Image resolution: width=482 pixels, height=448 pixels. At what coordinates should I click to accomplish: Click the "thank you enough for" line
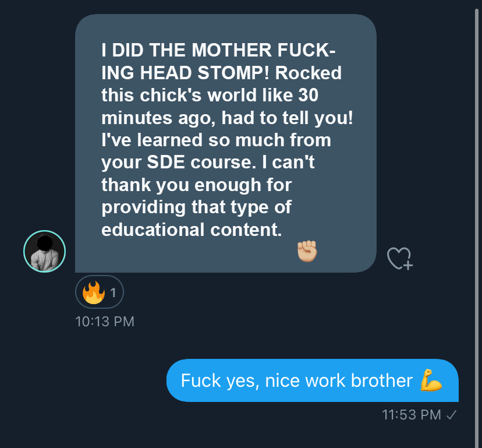[196, 185]
